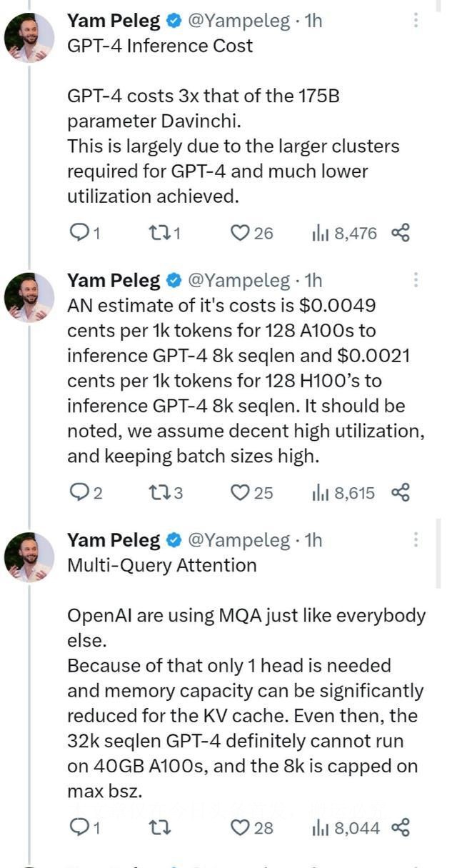Retweet the GPT-4 Inference Cost tweet
457x868 pixels.
coord(158,232)
